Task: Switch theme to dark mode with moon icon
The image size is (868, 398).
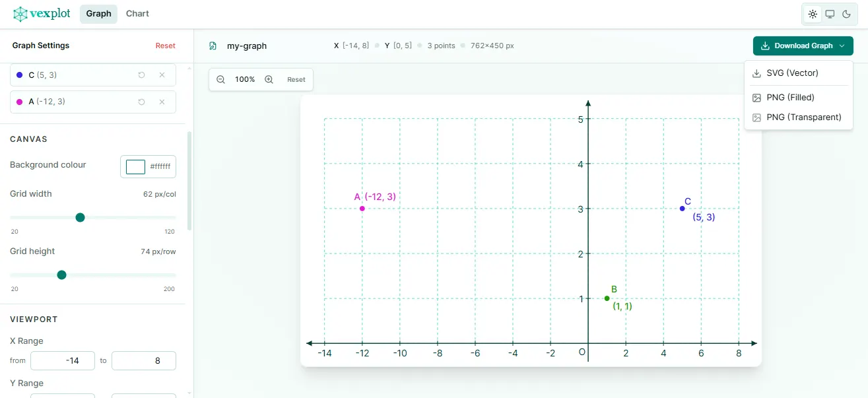Action: pos(847,13)
